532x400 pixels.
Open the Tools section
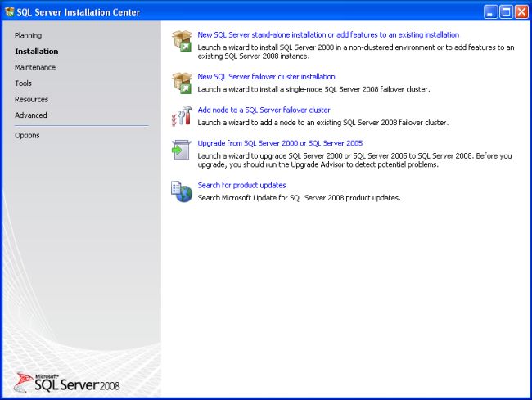pyautogui.click(x=23, y=83)
